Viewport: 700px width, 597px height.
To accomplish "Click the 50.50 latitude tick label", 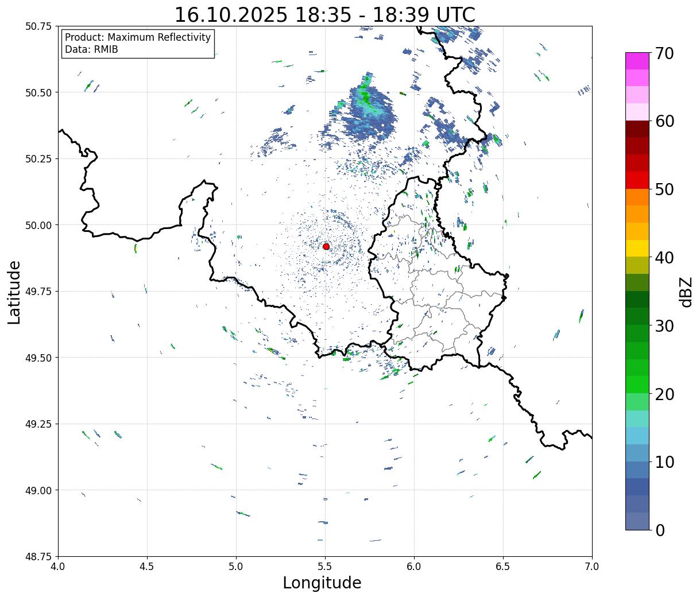I will click(38, 92).
